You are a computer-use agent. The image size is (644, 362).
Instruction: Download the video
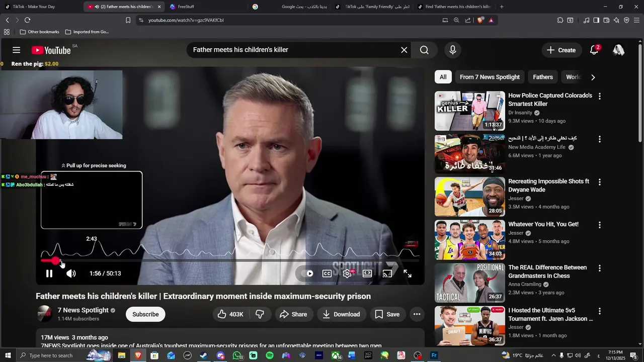pos(341,314)
